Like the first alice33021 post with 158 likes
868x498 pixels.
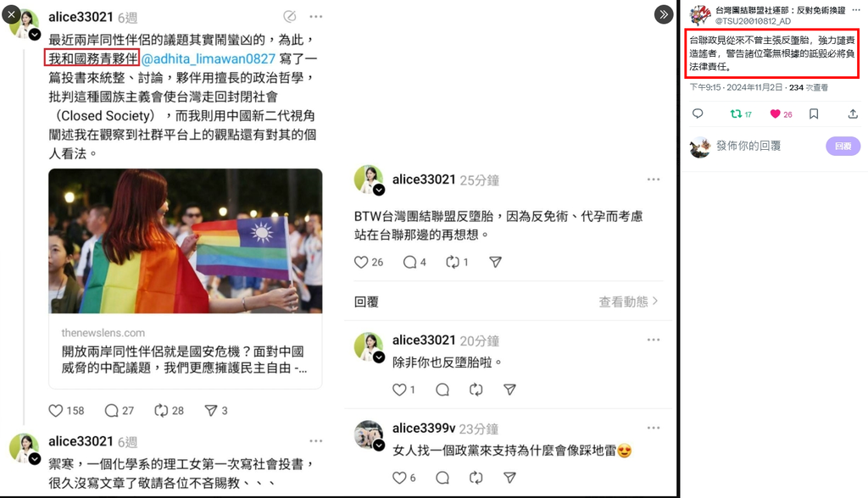(56, 411)
